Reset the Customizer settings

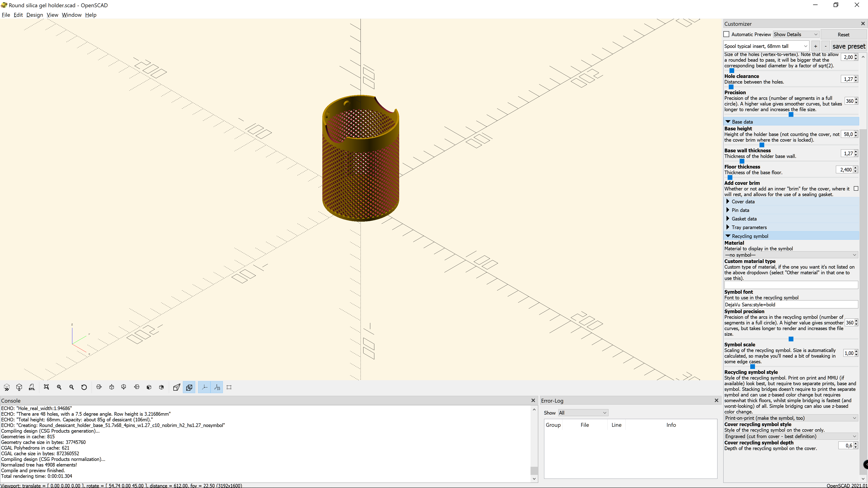click(x=843, y=34)
